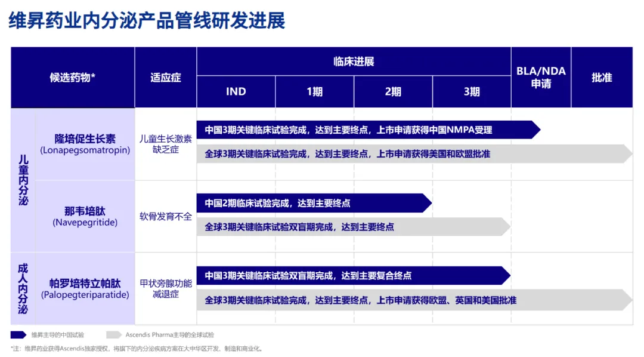Select the 隆培促生长素 drug name cell
This screenshot has height=357, width=644.
[x=85, y=144]
